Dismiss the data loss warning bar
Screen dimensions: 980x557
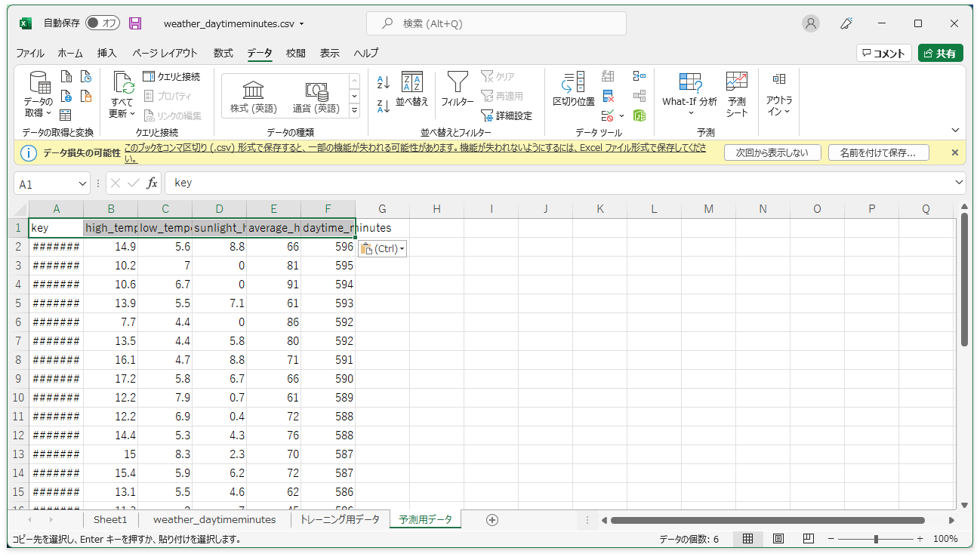pos(955,152)
